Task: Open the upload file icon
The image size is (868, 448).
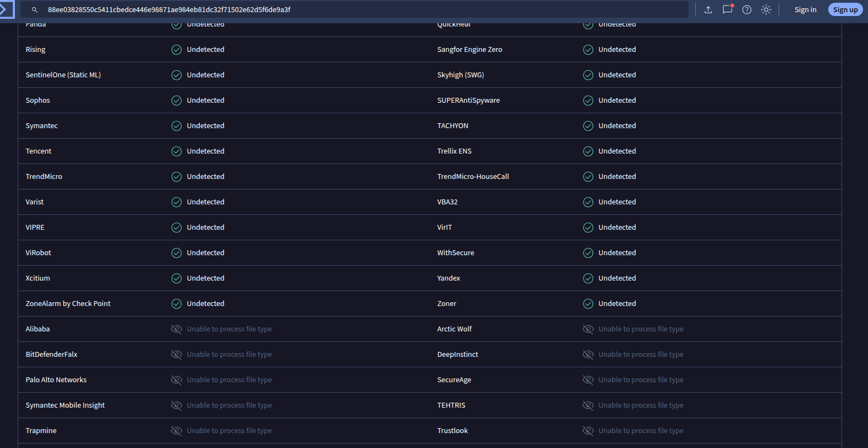Action: click(709, 9)
